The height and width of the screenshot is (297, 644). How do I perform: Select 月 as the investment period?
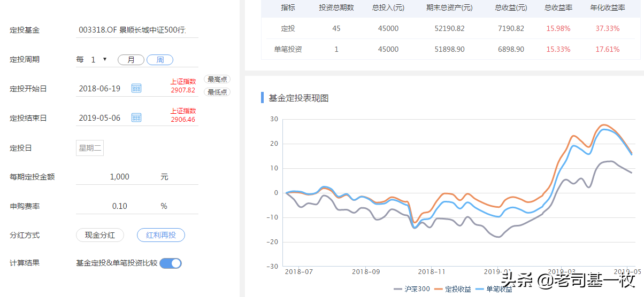coord(131,60)
